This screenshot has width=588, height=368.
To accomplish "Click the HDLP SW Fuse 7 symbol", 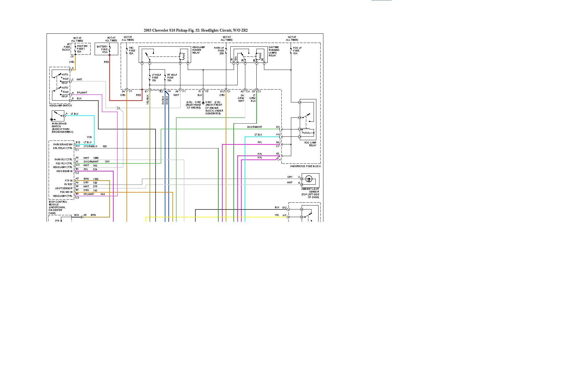I will click(75, 49).
